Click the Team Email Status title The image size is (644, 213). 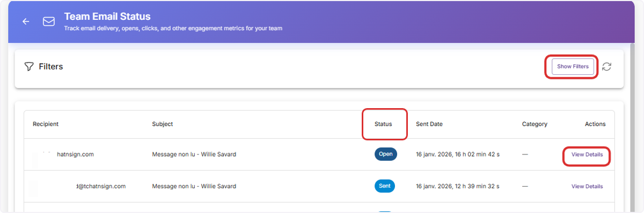tap(107, 17)
